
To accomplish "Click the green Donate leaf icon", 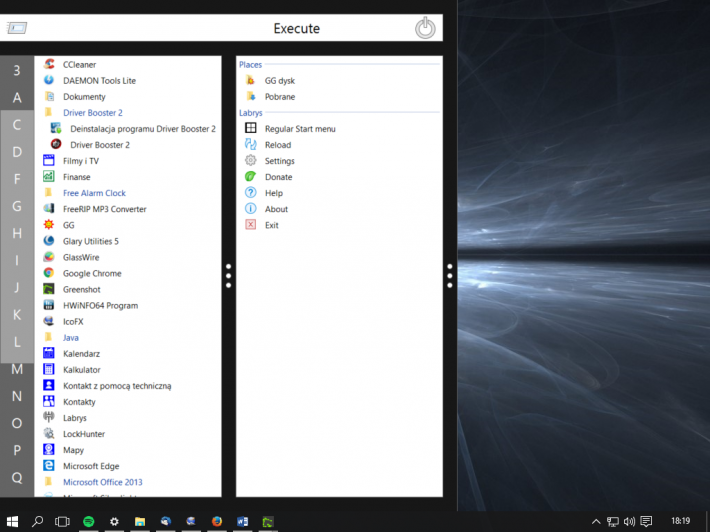I will pos(250,177).
